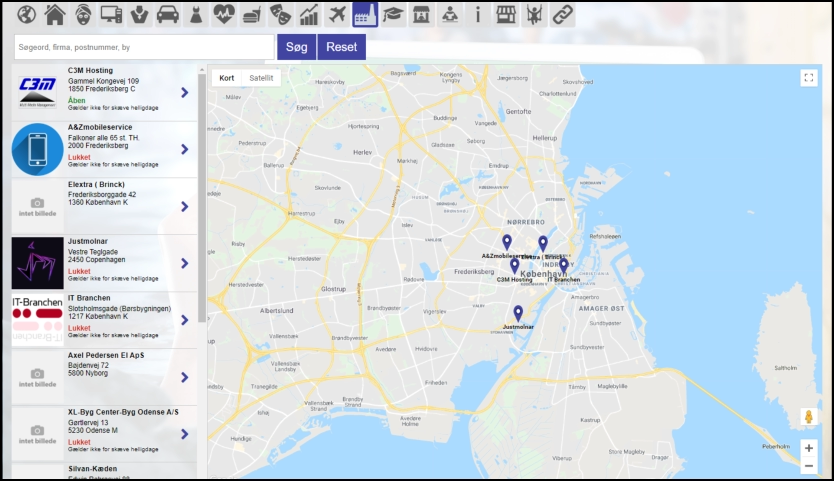Select the information 'i' category icon
Viewport: 834px width, 481px height.
[x=478, y=14]
